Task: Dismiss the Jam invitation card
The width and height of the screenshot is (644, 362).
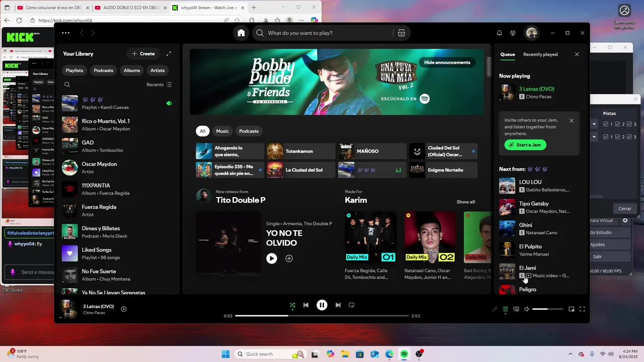Action: 572,121
